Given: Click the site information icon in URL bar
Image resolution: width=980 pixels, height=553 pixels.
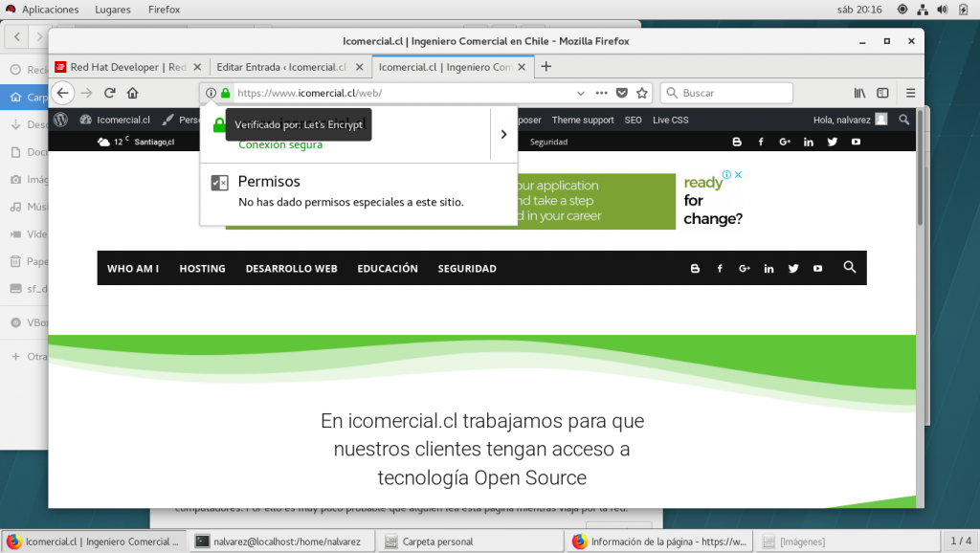Looking at the screenshot, I should [211, 93].
